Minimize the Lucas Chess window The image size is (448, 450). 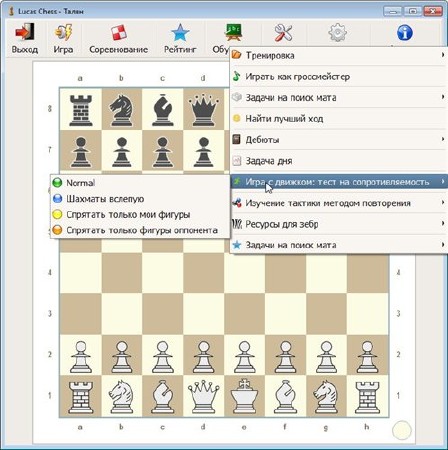393,11
